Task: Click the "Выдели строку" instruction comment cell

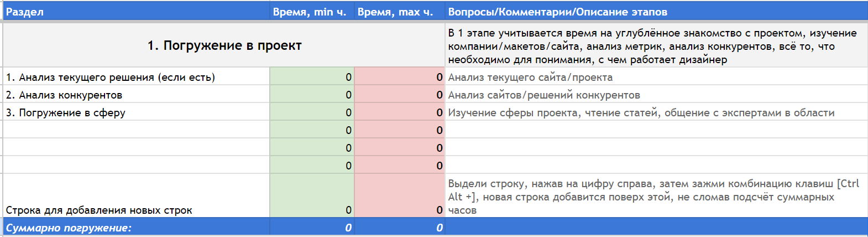Action: point(656,197)
